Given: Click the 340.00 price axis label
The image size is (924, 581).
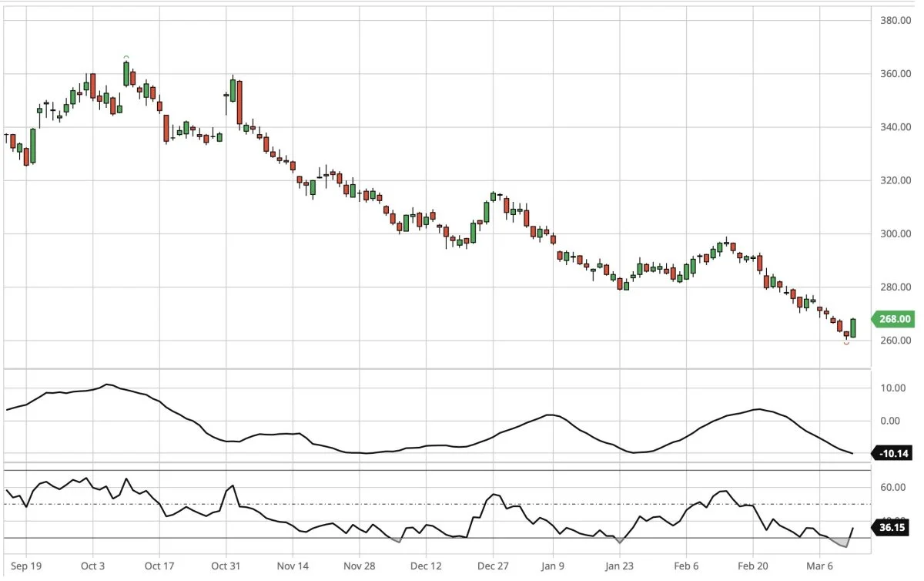Looking at the screenshot, I should point(896,127).
